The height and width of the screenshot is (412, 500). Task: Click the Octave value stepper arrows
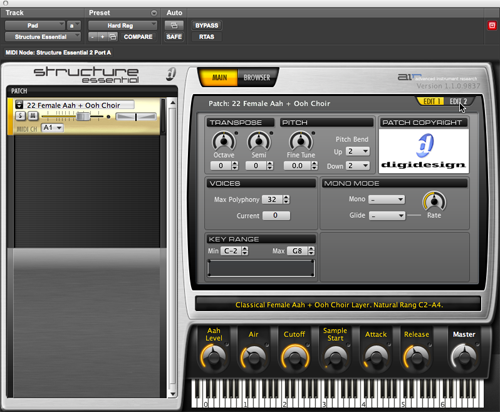pos(235,166)
